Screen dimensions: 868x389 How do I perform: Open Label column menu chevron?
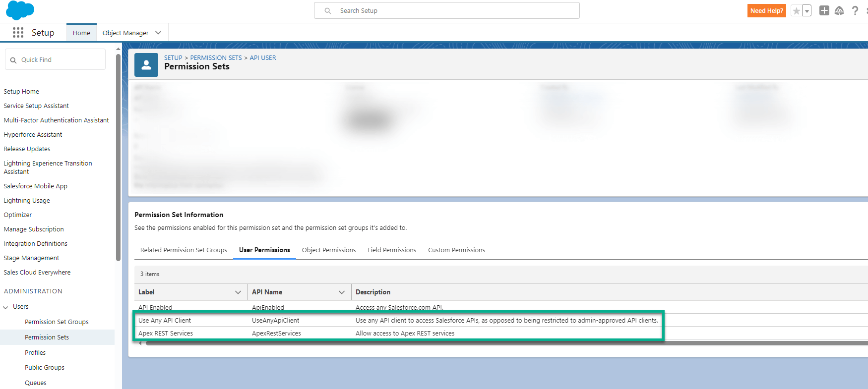[x=238, y=292]
